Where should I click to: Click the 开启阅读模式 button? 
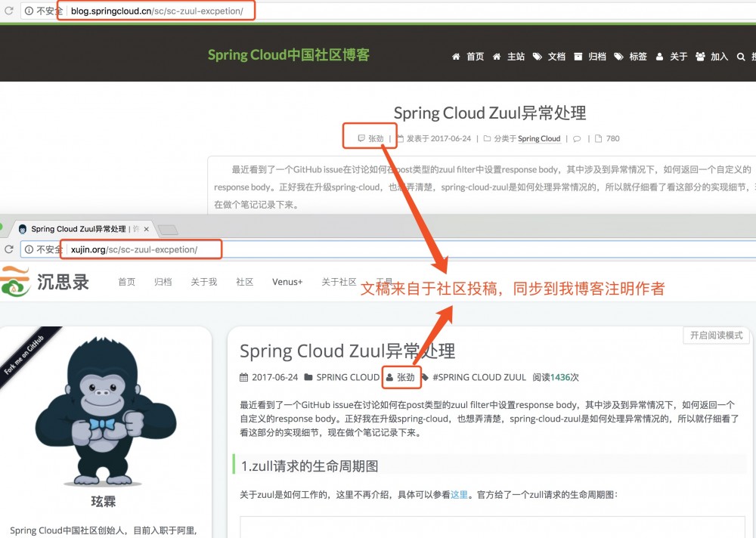pos(716,335)
